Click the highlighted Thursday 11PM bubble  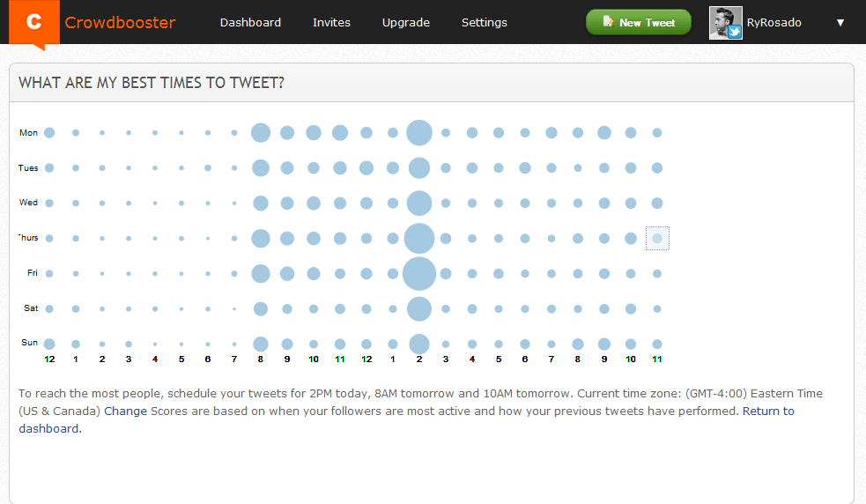coord(657,239)
